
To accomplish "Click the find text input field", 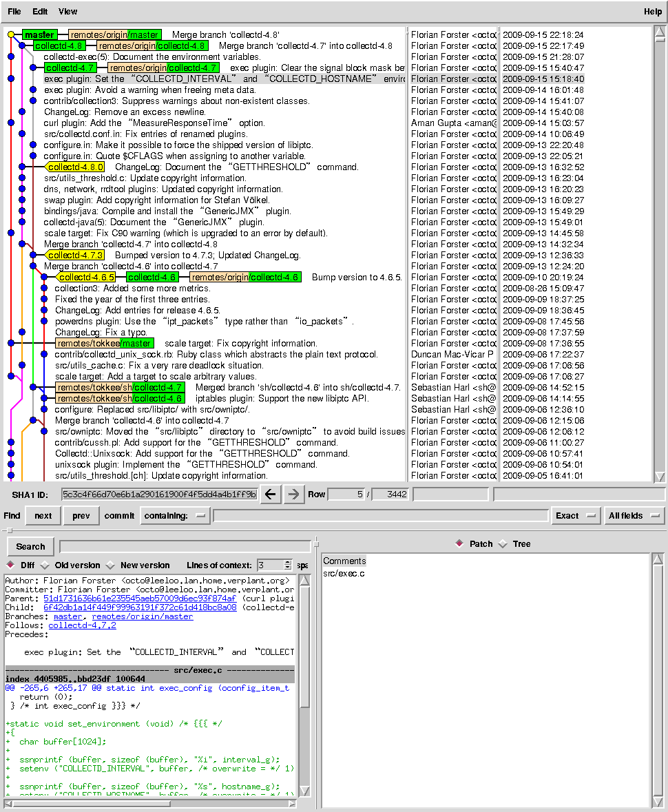I will click(x=381, y=516).
